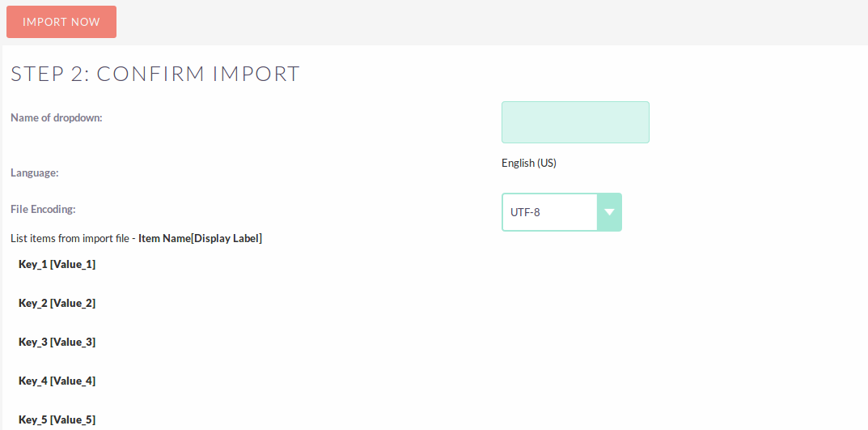Click the [Value_3] display label
This screenshot has height=430, width=868.
(x=73, y=342)
